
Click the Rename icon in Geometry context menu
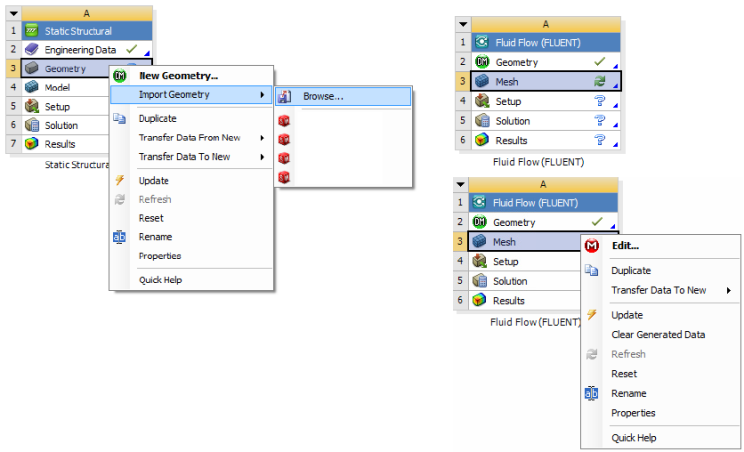pos(120,237)
